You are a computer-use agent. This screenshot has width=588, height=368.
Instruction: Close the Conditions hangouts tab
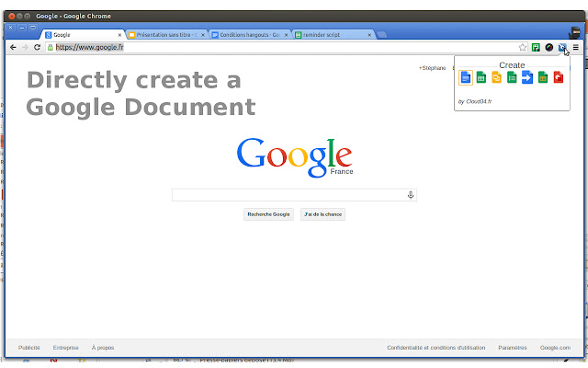click(286, 35)
